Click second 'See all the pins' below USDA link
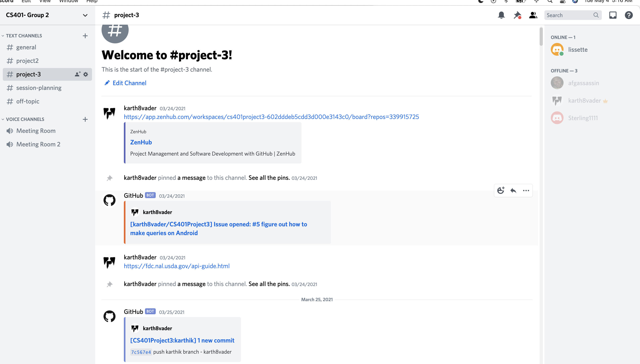 pos(269,284)
